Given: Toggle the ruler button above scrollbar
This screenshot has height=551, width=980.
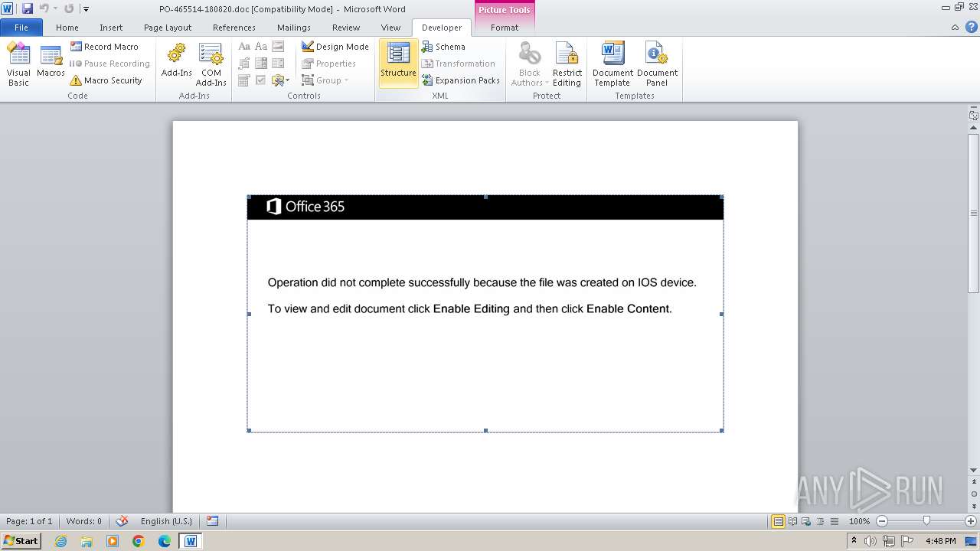Looking at the screenshot, I should [973, 116].
